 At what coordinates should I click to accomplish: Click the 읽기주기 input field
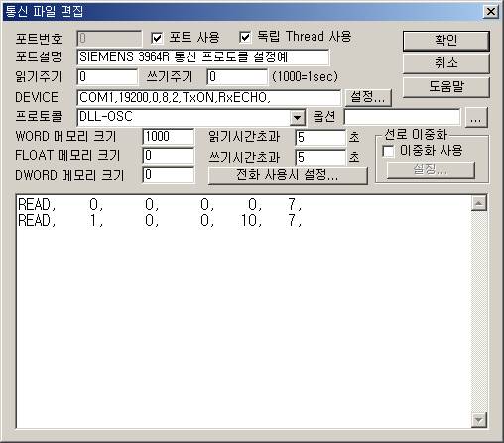(x=107, y=77)
